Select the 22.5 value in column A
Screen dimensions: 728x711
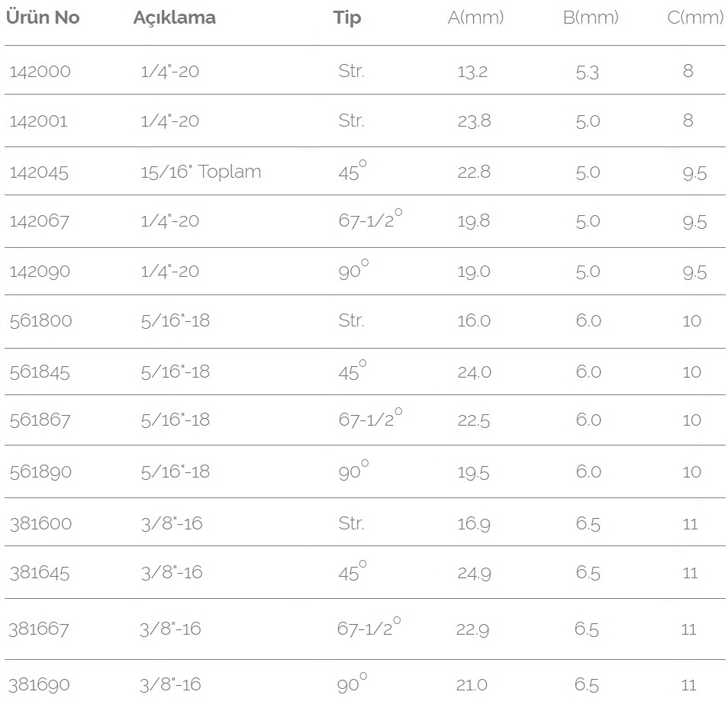[x=474, y=420]
